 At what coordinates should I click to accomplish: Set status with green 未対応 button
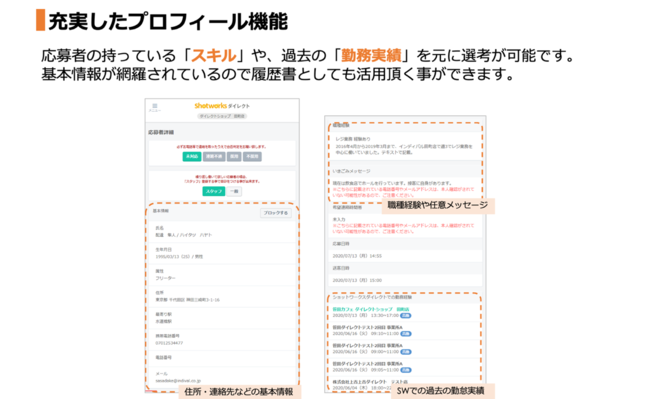pos(192,157)
